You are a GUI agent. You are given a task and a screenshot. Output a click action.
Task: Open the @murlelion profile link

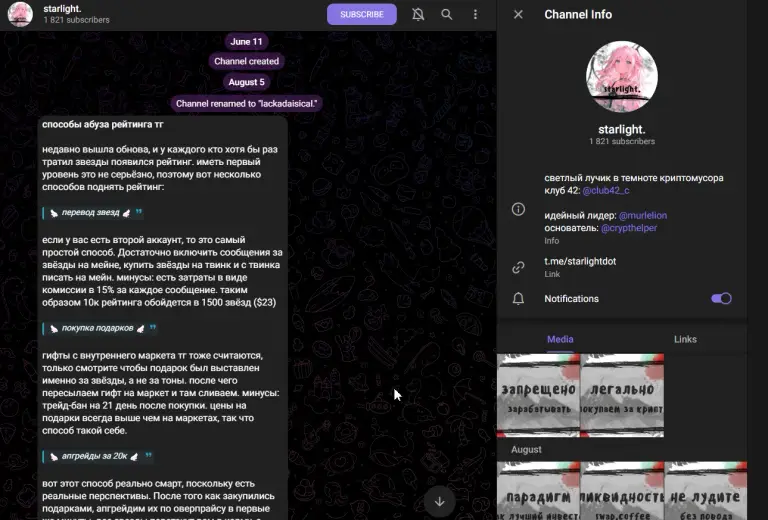point(643,215)
